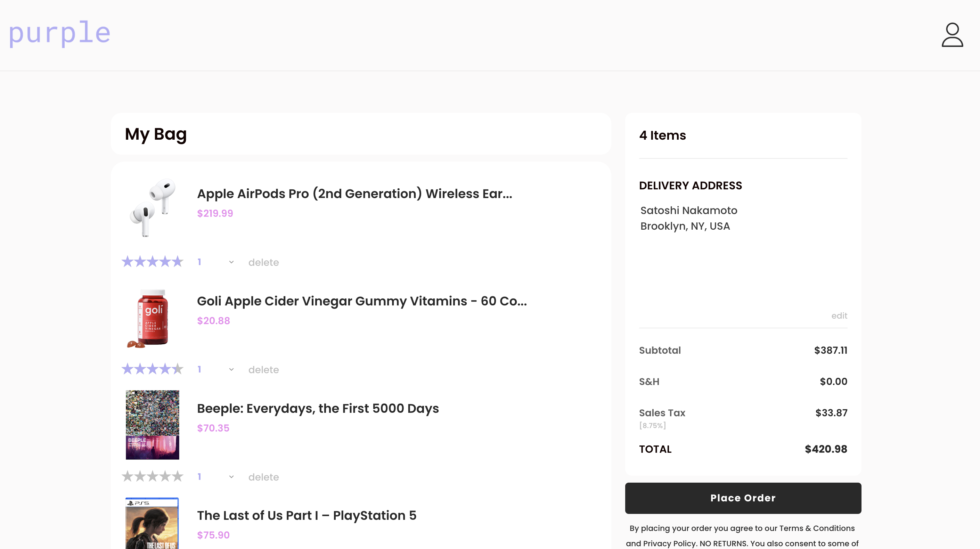Image resolution: width=980 pixels, height=549 pixels.
Task: Click the $75.90 Last of Us price
Action: 213,535
